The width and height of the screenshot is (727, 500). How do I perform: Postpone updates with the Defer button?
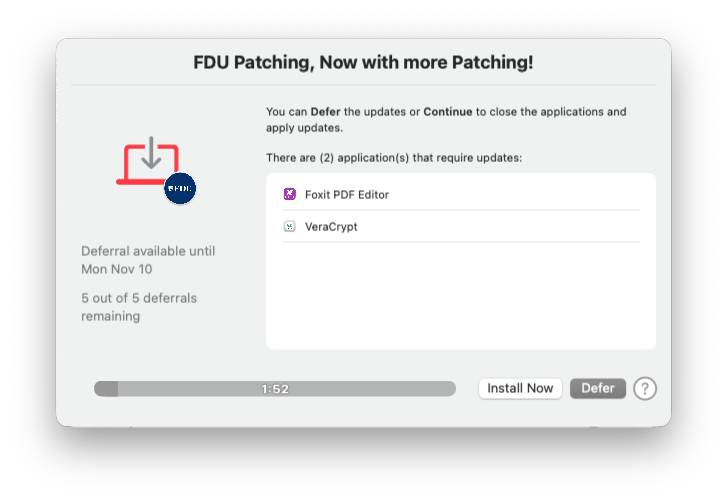tap(598, 388)
